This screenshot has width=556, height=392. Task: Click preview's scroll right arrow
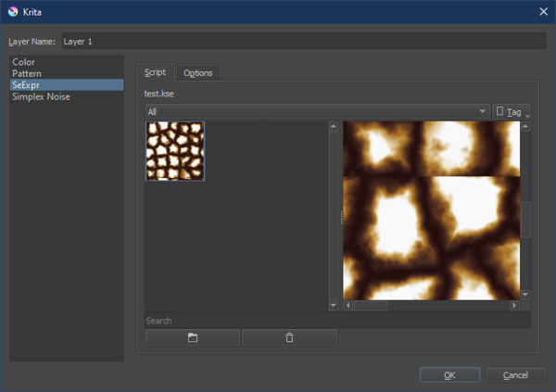pos(513,305)
